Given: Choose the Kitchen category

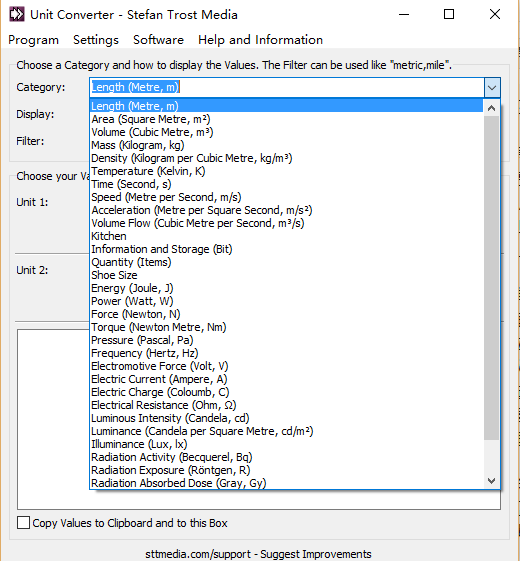Looking at the screenshot, I should 286,236.
